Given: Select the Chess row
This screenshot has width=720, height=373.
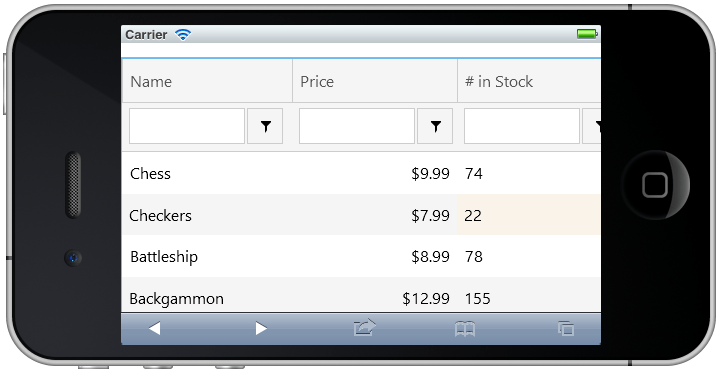Looking at the screenshot, I should [361, 173].
